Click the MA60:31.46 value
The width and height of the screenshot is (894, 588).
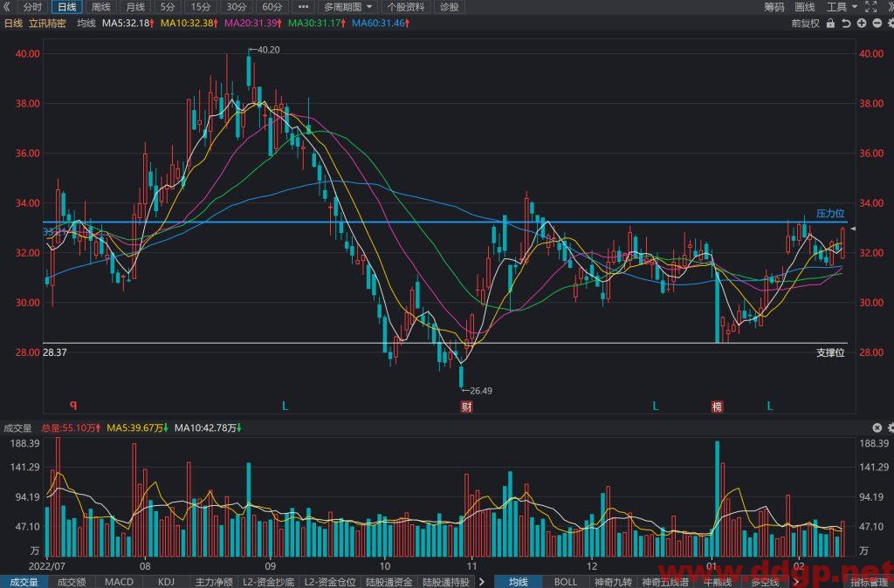(382, 24)
